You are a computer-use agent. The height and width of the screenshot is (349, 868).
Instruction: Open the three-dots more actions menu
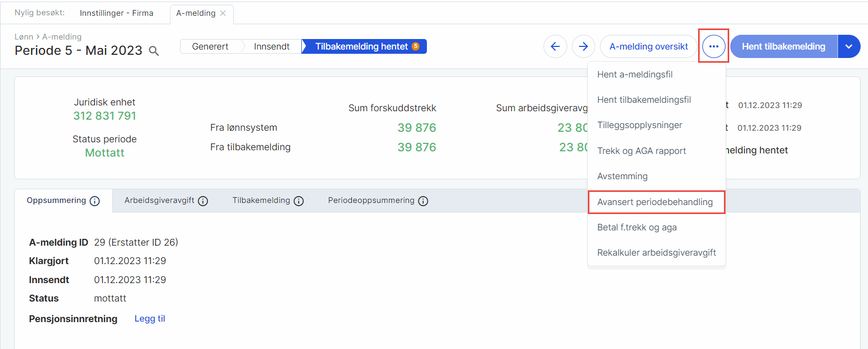pos(713,46)
